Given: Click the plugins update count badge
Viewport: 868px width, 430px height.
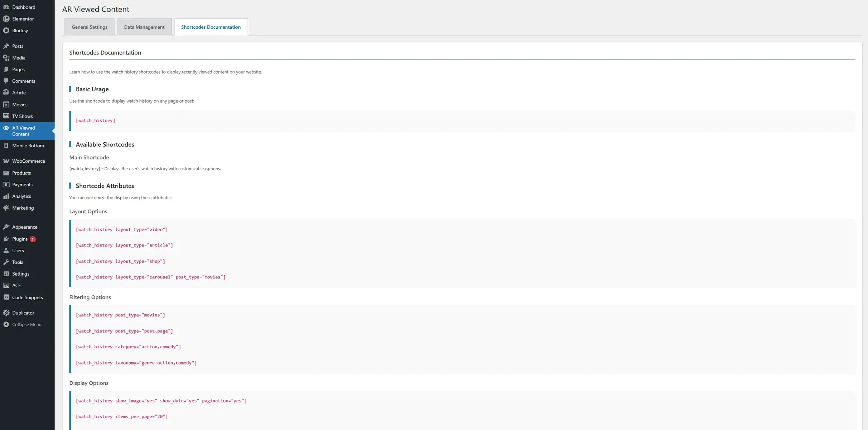Looking at the screenshot, I should pos(33,239).
